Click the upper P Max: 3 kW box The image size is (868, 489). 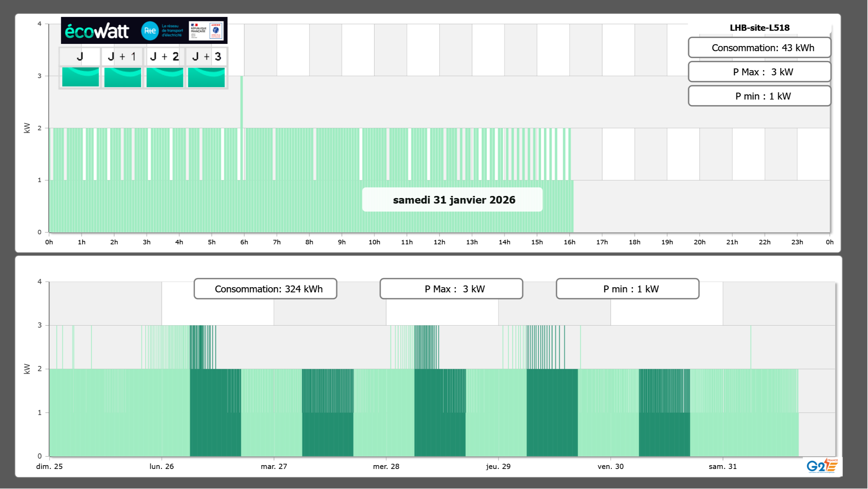click(759, 72)
